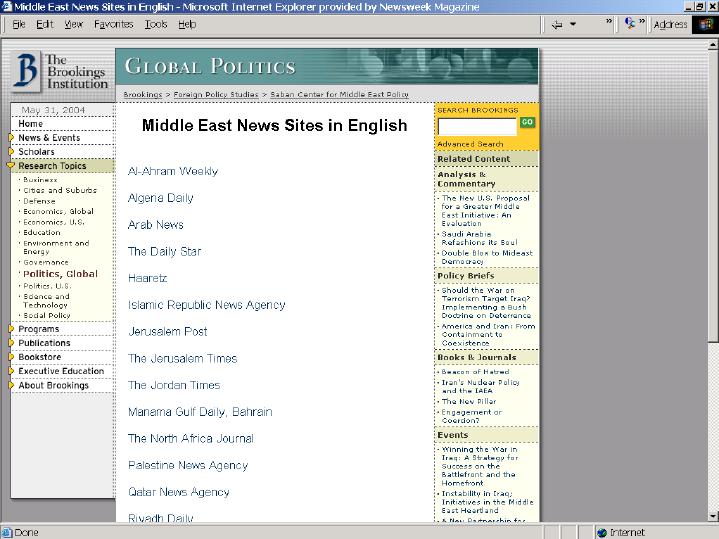The image size is (719, 539).
Task: Open The North Africa Journal link
Action: (x=190, y=439)
